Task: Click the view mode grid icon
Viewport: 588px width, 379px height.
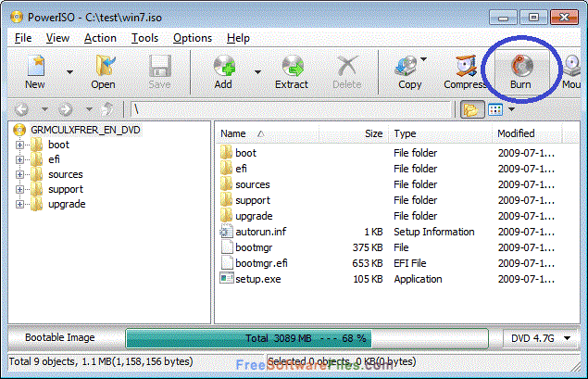Action: (495, 109)
